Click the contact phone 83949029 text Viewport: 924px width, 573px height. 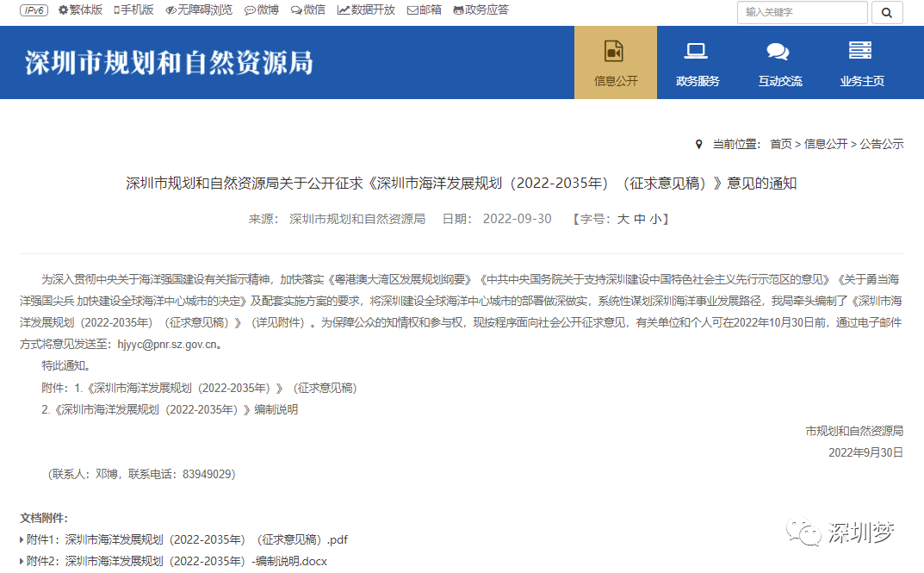click(207, 474)
